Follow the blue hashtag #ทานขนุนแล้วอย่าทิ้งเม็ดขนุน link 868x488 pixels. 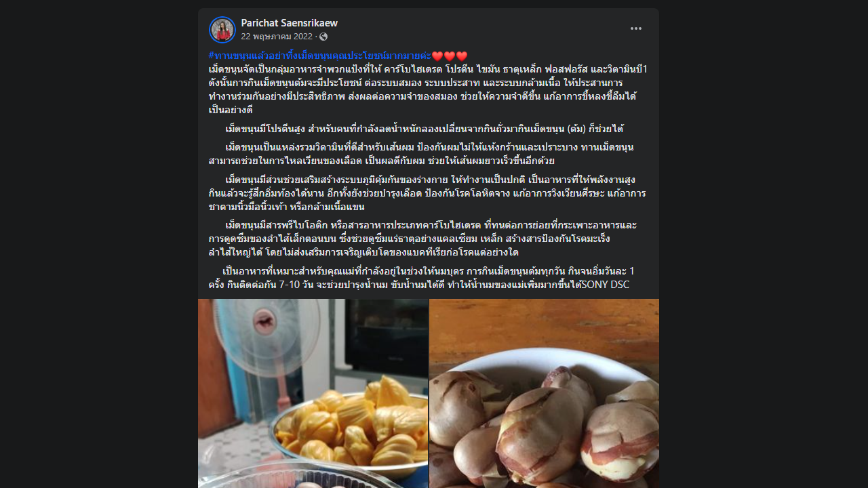click(x=320, y=56)
